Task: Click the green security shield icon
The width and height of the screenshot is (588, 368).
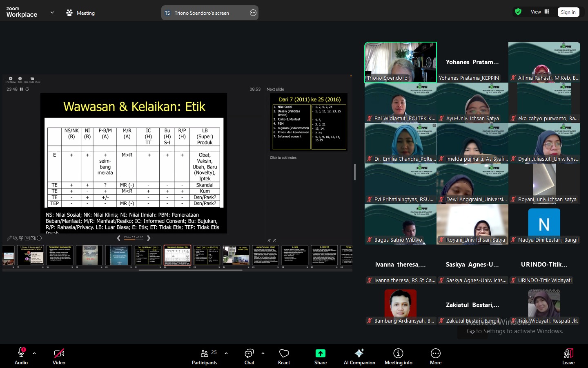Action: tap(518, 12)
